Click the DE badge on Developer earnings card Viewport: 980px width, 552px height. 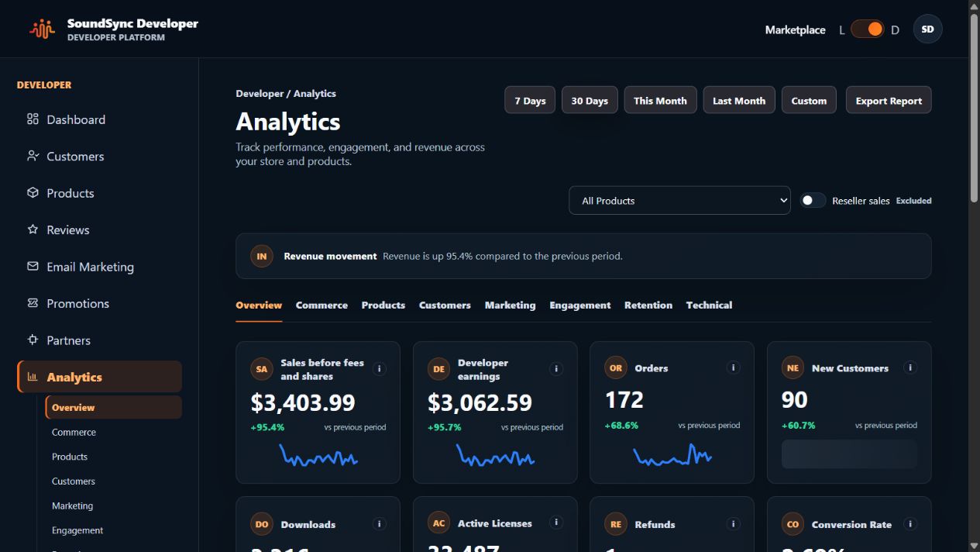[438, 369]
